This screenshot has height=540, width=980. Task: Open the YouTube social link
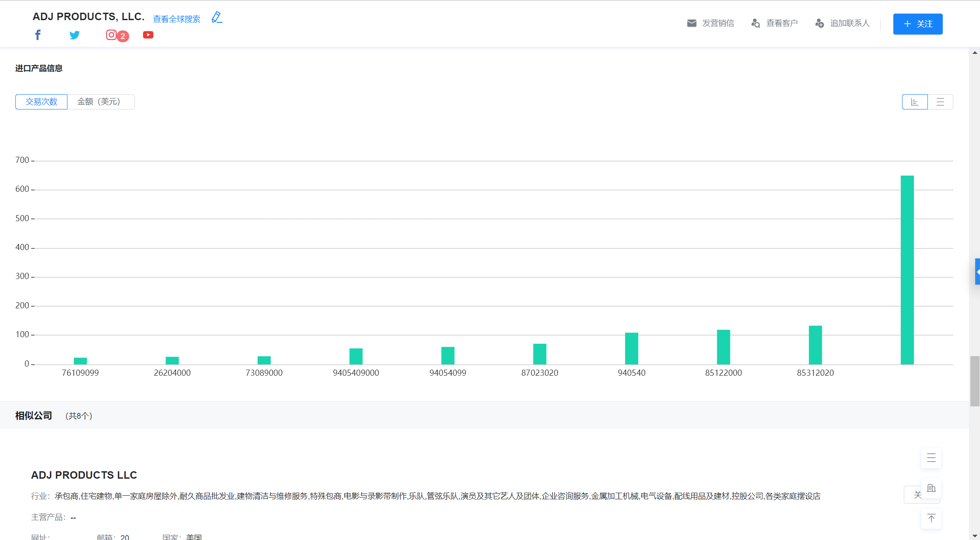click(x=148, y=35)
